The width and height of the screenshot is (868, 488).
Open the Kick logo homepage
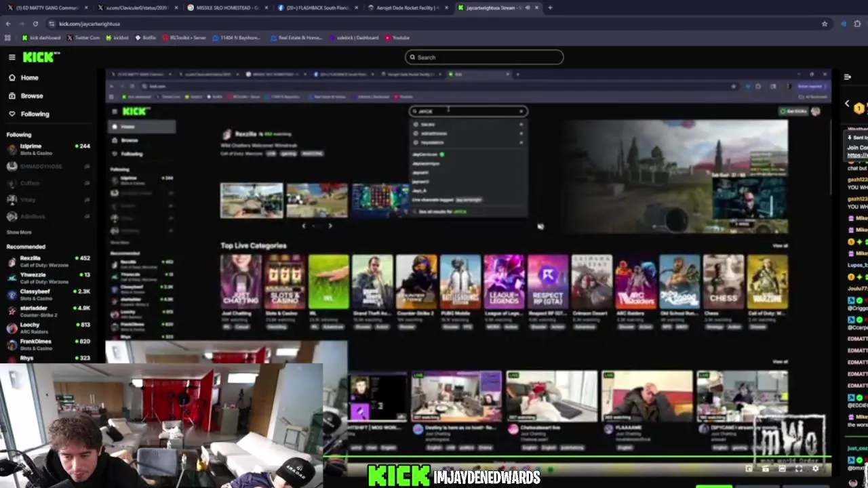click(x=41, y=58)
